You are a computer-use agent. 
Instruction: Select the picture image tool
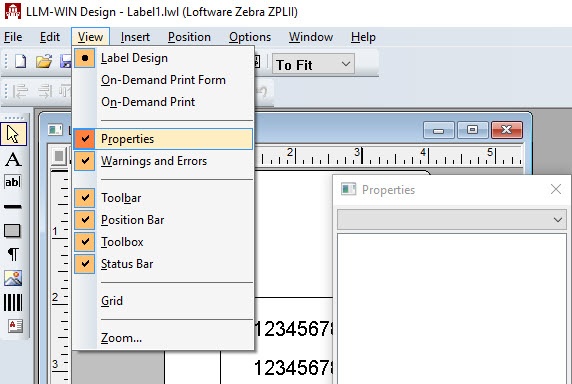click(x=13, y=278)
